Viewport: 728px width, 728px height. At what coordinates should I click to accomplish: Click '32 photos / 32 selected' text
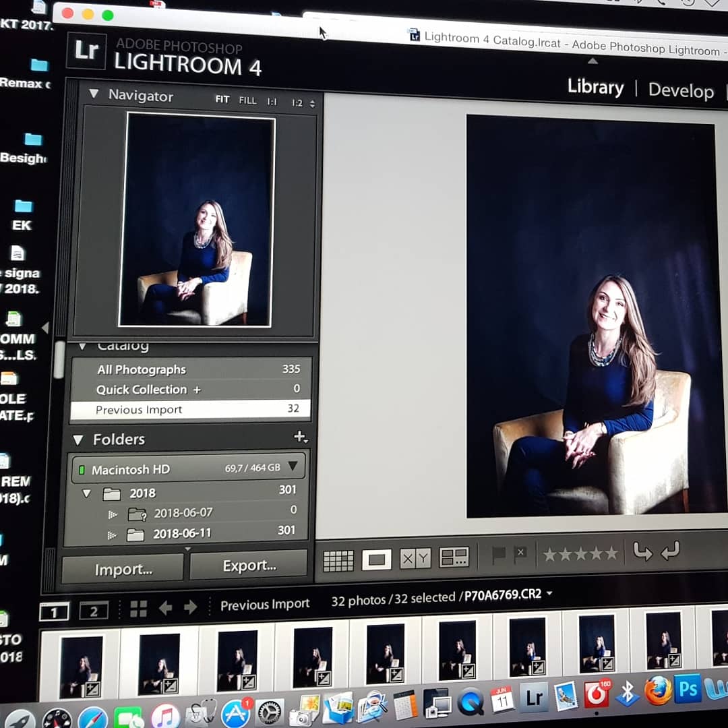(x=393, y=599)
